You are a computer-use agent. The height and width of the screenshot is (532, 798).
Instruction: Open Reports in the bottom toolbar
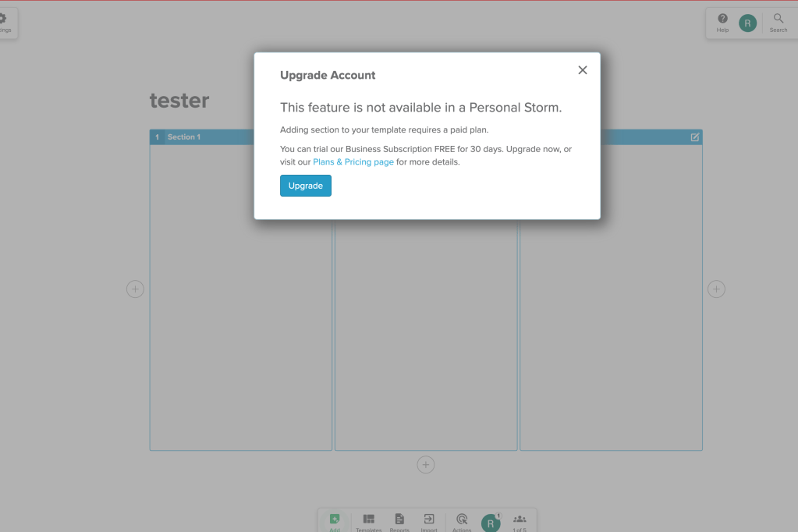click(399, 523)
